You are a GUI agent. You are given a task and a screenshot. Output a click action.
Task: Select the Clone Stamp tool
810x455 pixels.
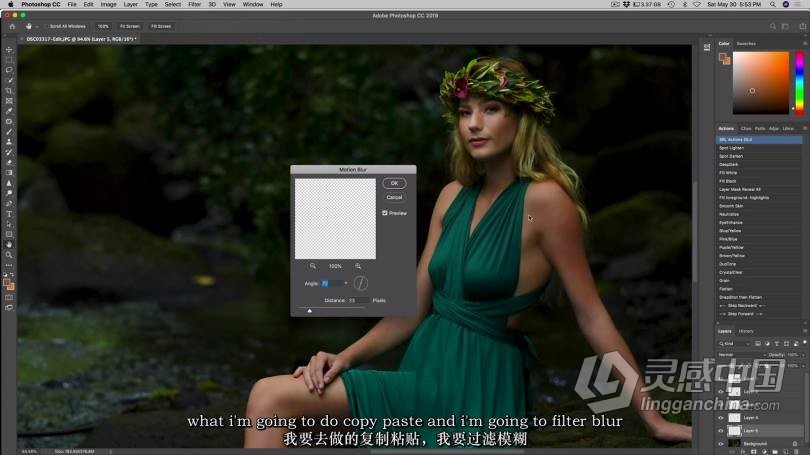[9, 142]
